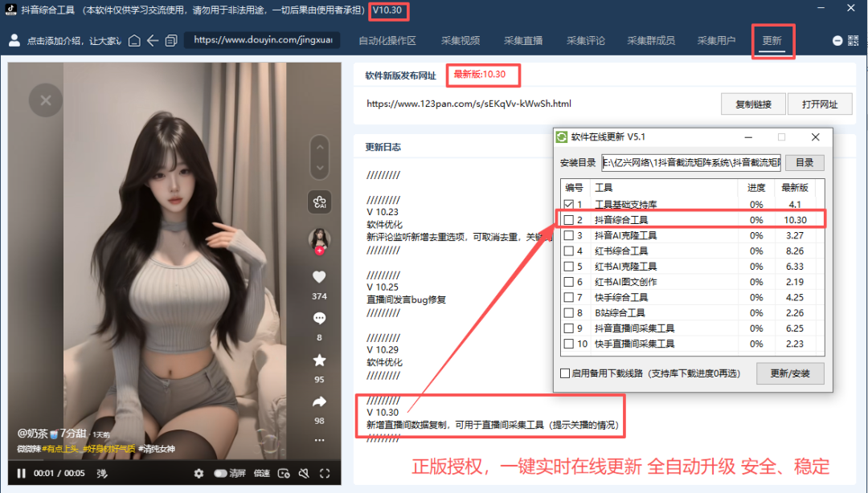Click the 最新版 column header
Screen dimensions: 868x493
click(795, 188)
